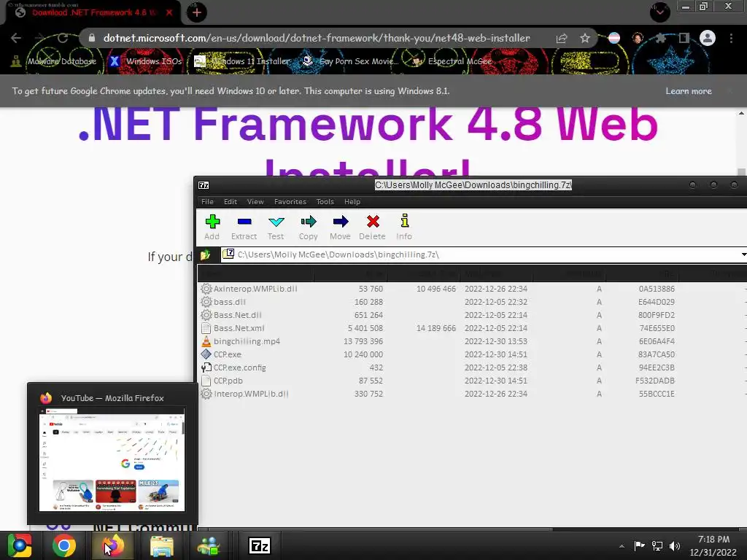Click the Start button on taskbar
Viewport: 747px width, 560px height.
19,545
